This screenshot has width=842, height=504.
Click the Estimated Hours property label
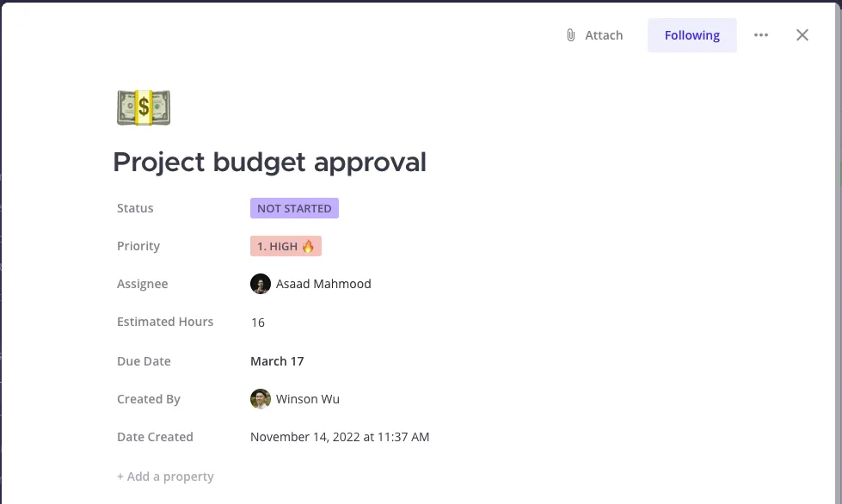pyautogui.click(x=165, y=322)
